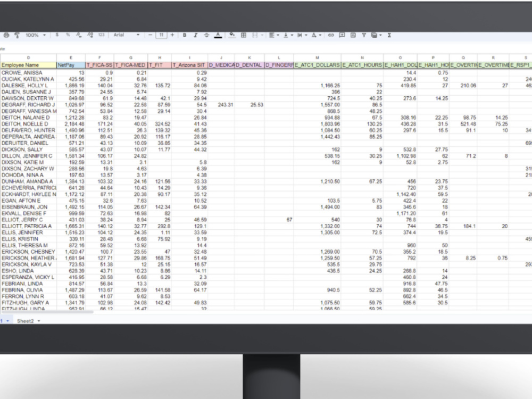Decrease decimal places
Viewport: 532px width, 399px height.
click(79, 35)
